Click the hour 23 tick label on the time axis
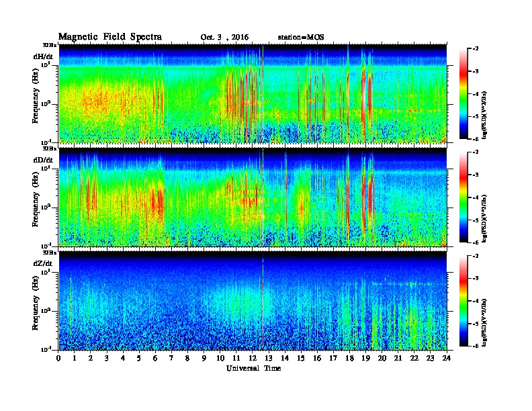Screen dimensions: 532x411 coord(430,358)
